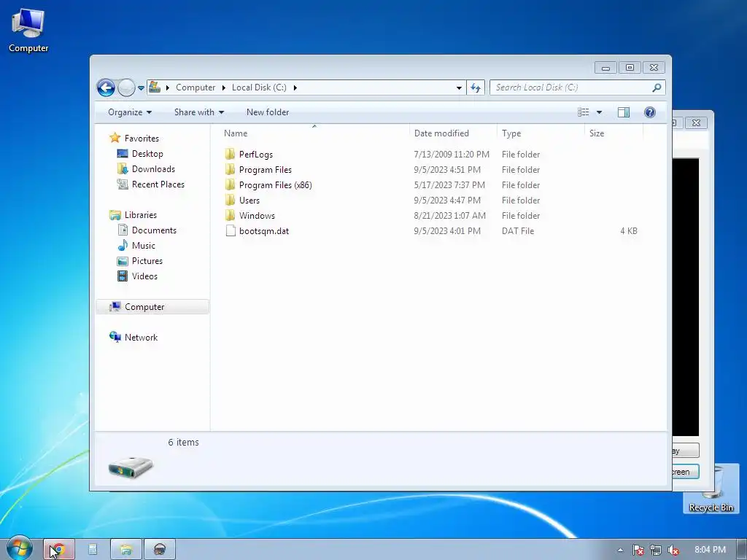Select the Program Files (x86) folder icon
Viewport: 747px width, 560px height.
230,184
